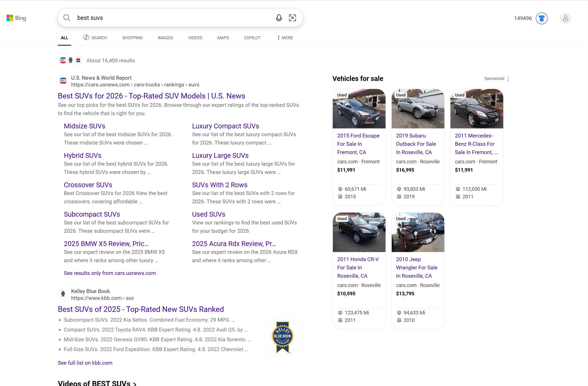Switch to the IMAGES tab
The width and height of the screenshot is (588, 386).
pos(165,38)
